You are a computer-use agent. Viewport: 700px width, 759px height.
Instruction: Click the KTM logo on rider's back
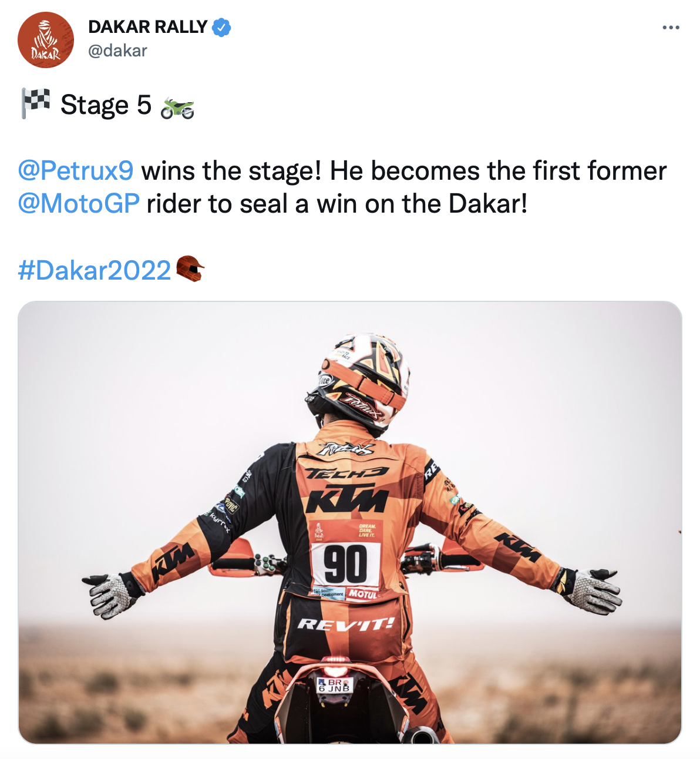point(347,500)
